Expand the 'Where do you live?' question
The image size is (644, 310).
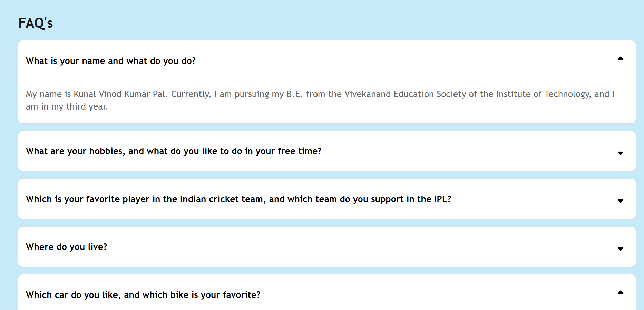[x=67, y=247]
